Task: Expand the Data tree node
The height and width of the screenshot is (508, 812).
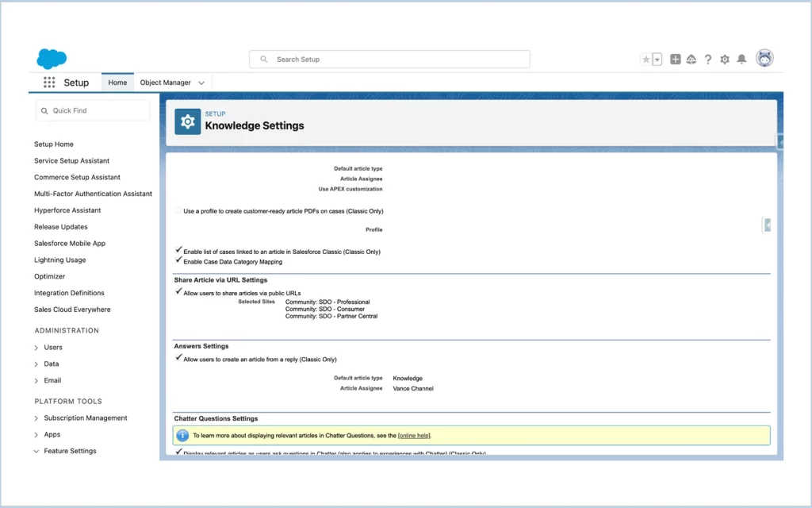Action: pos(36,364)
